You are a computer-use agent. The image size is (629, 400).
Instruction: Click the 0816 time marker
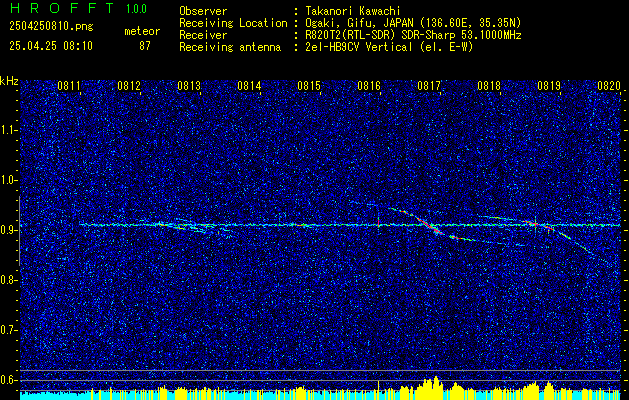pos(369,86)
